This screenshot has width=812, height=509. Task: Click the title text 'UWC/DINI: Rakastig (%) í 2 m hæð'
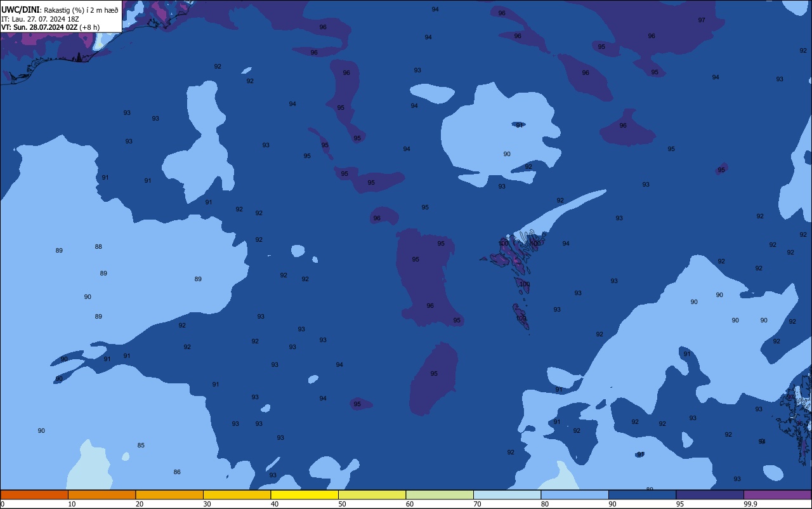(60, 10)
